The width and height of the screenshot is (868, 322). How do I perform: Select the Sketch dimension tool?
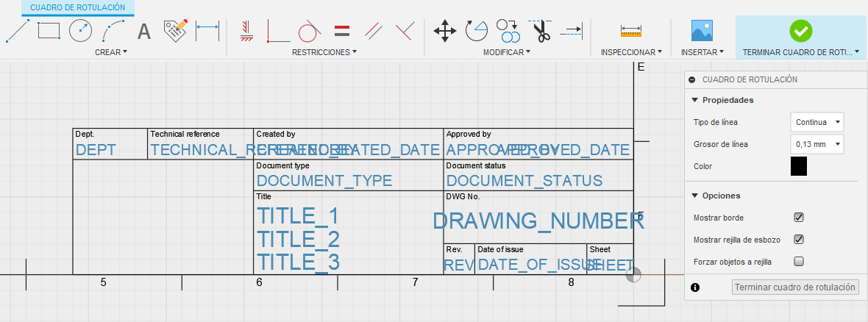[x=207, y=31]
